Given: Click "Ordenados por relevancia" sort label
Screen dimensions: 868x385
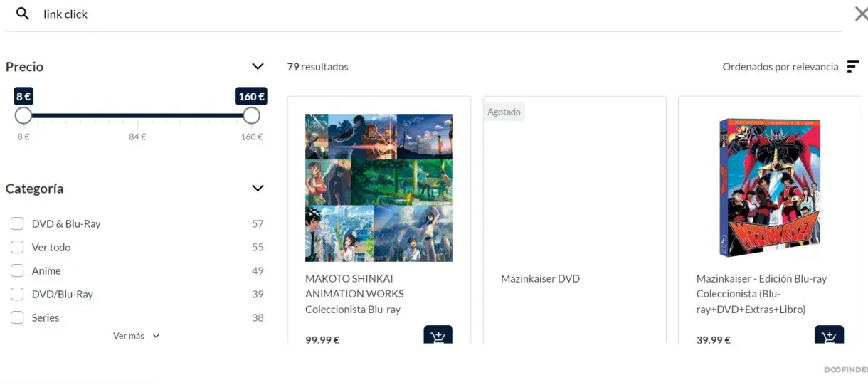Looking at the screenshot, I should (780, 66).
